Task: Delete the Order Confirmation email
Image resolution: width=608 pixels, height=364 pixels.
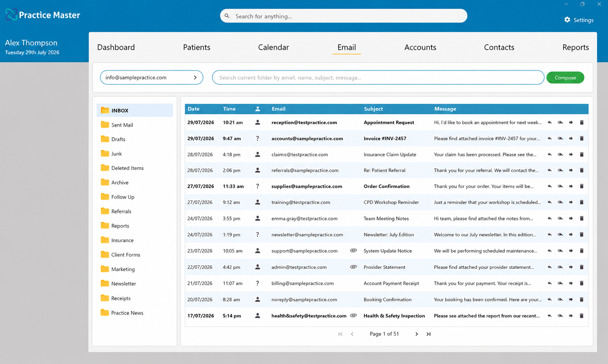Action: click(x=581, y=186)
